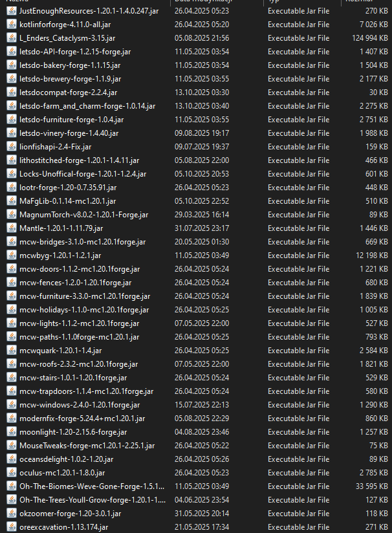Select the file okzoomer-forge-1.20-3.0.1.jar
This screenshot has width=392, height=533.
pos(71,514)
